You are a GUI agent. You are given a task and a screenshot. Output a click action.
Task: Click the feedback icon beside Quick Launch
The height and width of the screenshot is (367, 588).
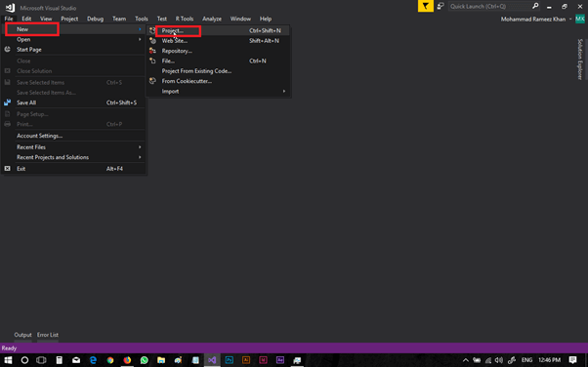coord(441,6)
